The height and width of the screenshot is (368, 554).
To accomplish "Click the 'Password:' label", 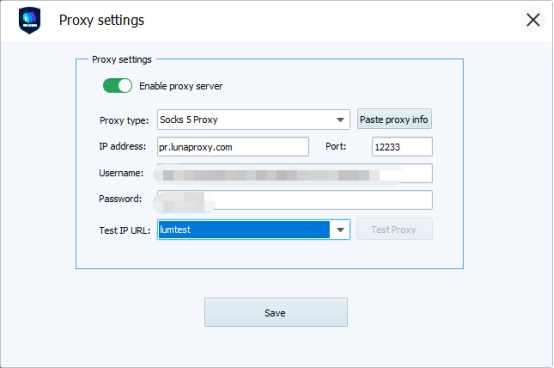I will [120, 199].
